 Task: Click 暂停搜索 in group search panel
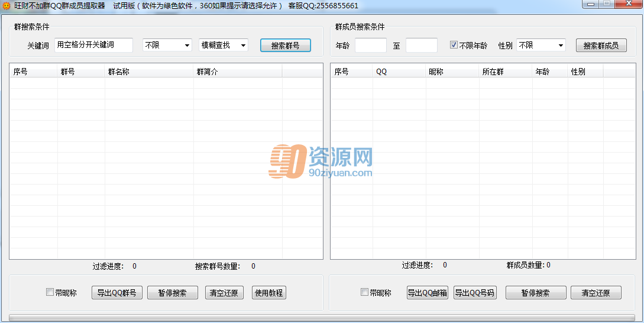(173, 293)
